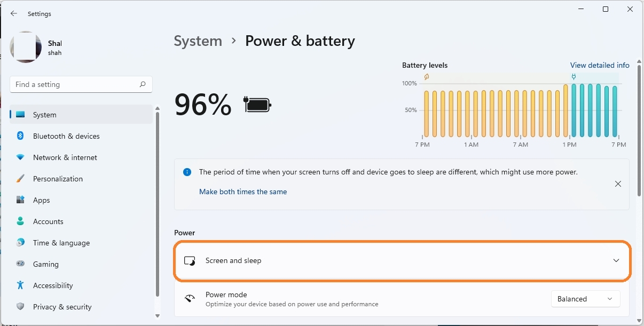Screen dimensions: 644x326
Task: Click the search magnifier in Find a setting
Action: point(143,84)
